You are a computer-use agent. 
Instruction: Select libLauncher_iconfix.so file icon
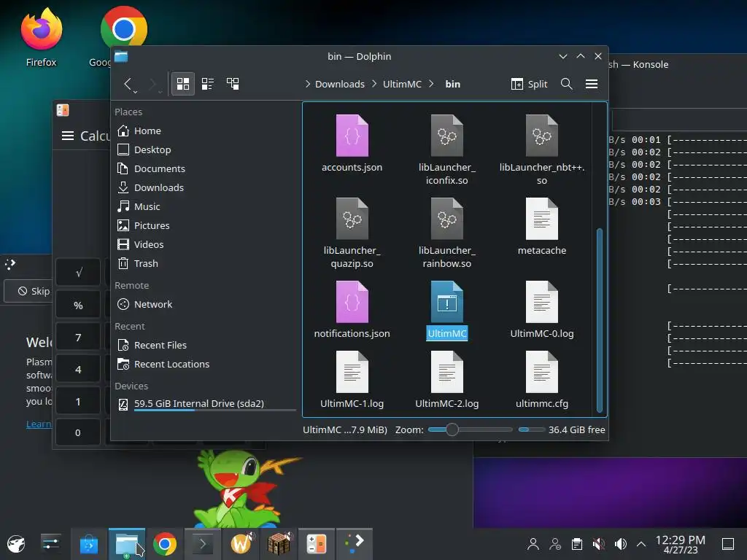[x=447, y=136]
